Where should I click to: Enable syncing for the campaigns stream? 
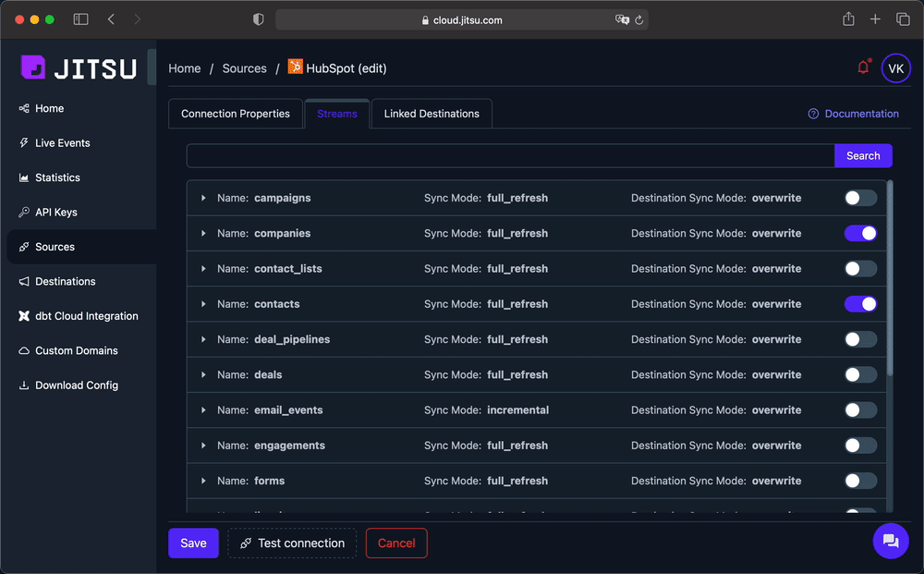859,197
